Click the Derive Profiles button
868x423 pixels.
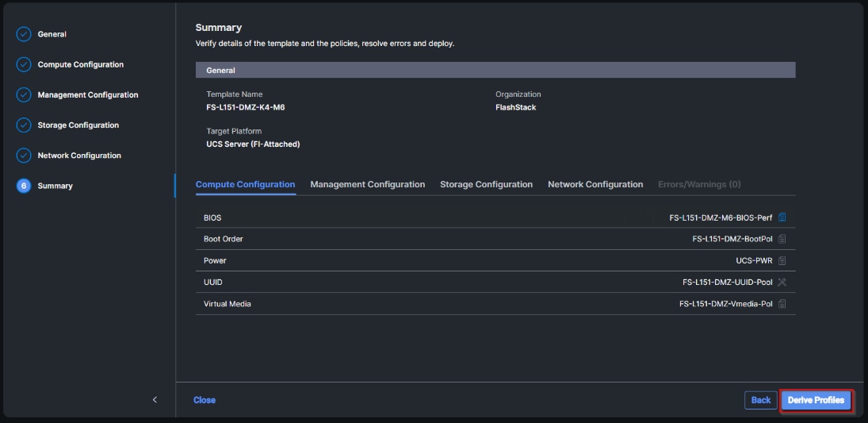coord(816,401)
